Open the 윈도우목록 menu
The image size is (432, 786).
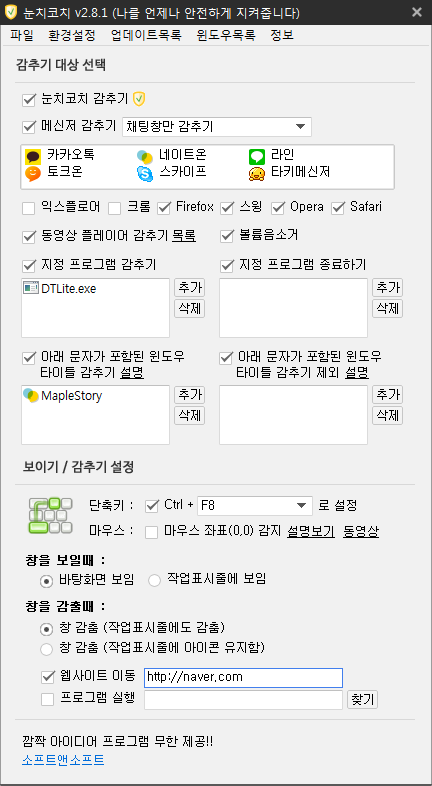pyautogui.click(x=226, y=36)
